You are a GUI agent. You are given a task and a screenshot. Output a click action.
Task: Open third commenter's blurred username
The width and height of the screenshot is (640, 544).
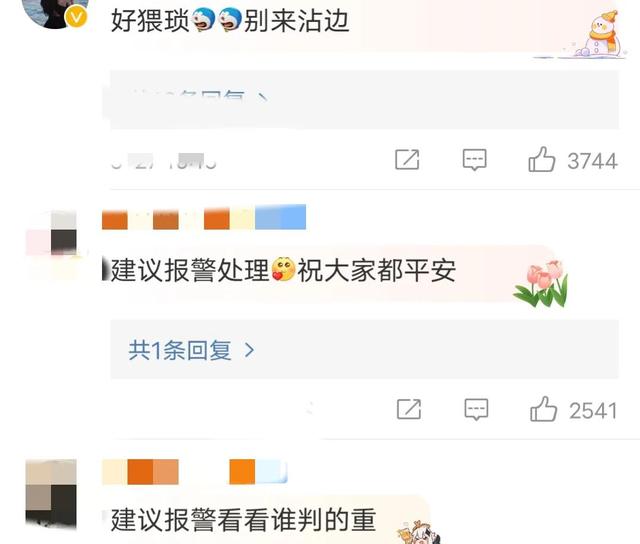click(194, 472)
